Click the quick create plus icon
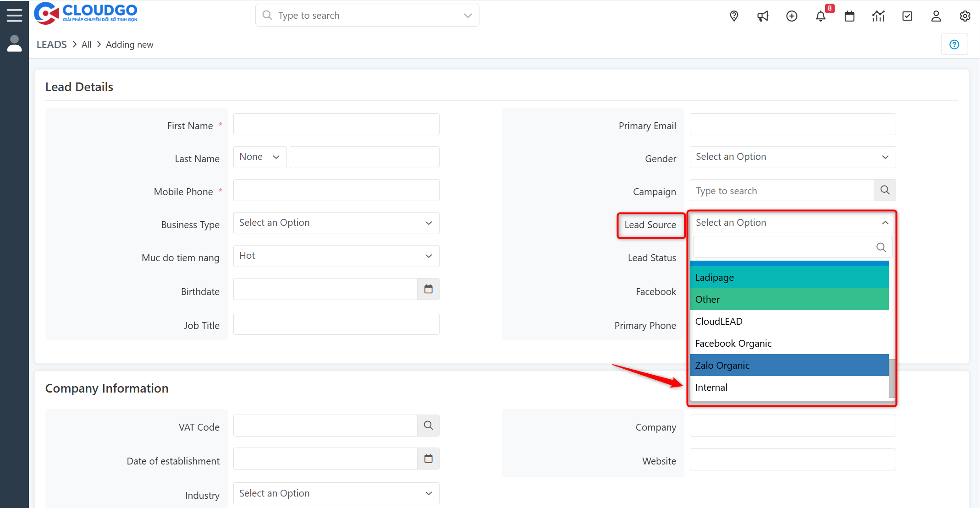The height and width of the screenshot is (508, 980). 792,16
